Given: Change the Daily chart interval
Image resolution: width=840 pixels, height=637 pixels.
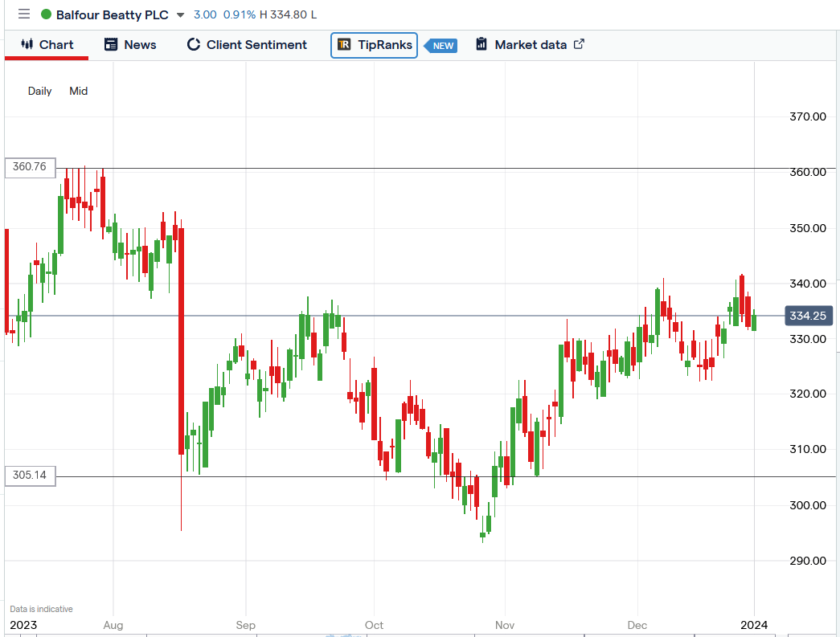Looking at the screenshot, I should [x=39, y=91].
